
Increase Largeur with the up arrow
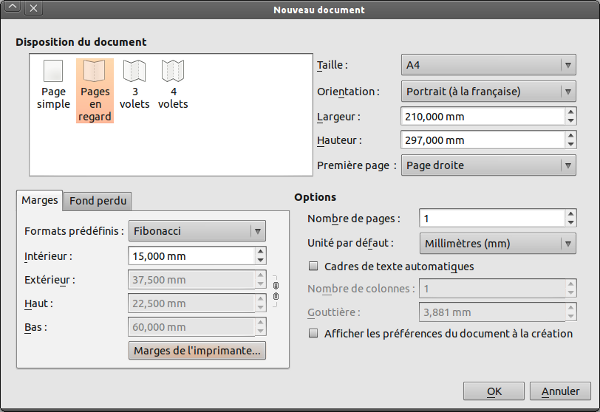coord(571,112)
